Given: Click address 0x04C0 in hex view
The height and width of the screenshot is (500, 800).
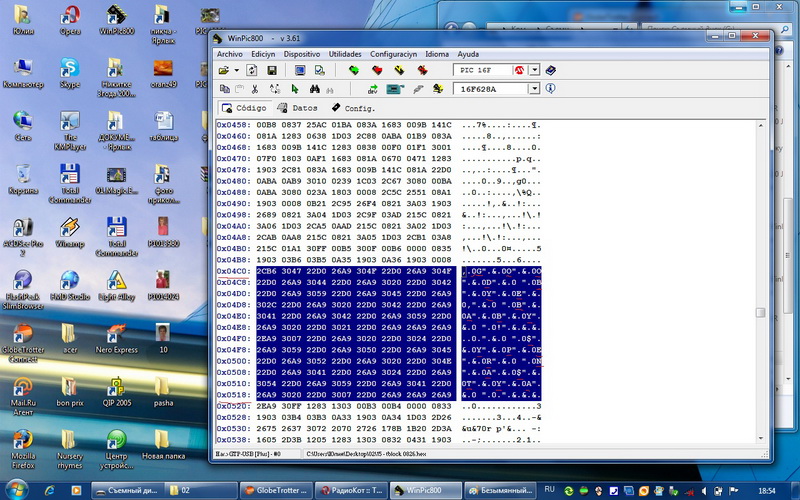Looking at the screenshot, I should [x=233, y=271].
